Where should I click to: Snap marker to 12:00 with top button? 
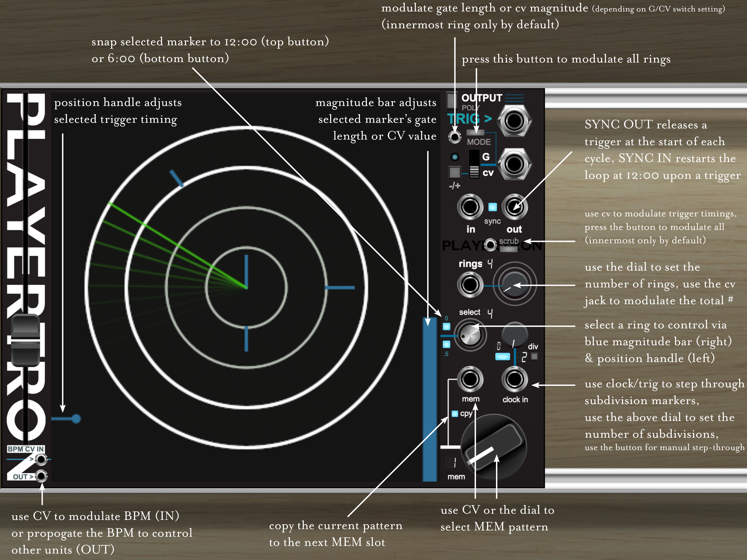(446, 326)
